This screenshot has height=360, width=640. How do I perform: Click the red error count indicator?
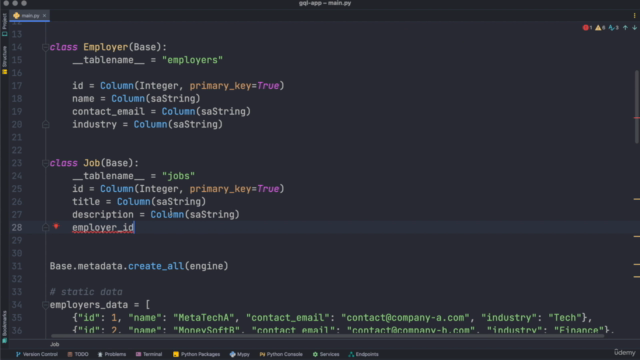tap(587, 28)
